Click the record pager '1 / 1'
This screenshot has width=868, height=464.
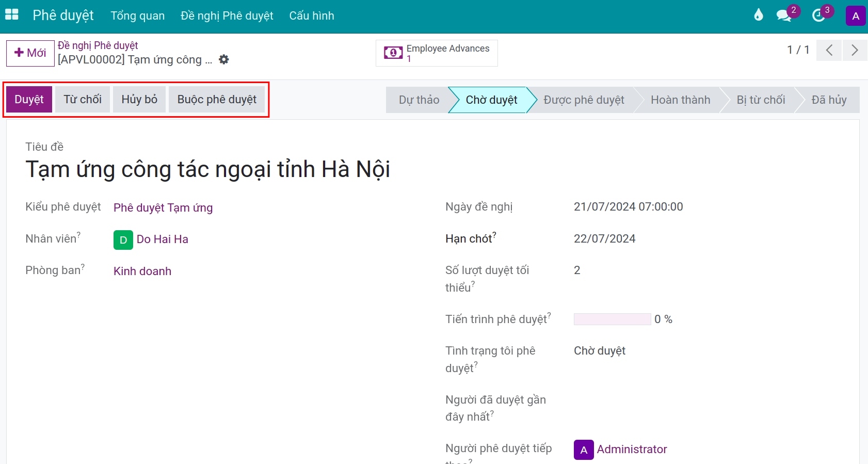click(798, 50)
